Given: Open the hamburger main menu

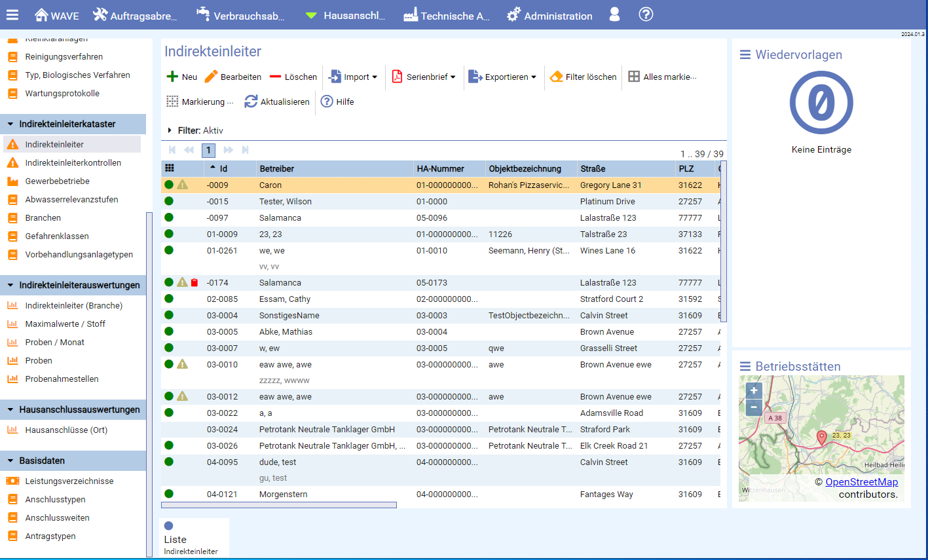Looking at the screenshot, I should coord(12,14).
